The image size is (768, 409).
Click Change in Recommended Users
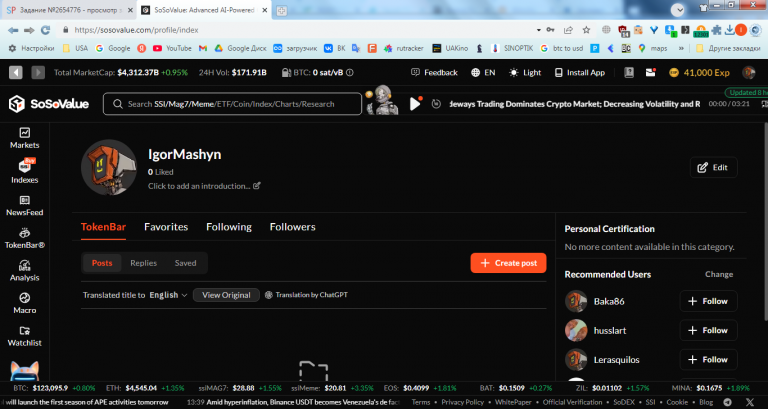point(719,274)
